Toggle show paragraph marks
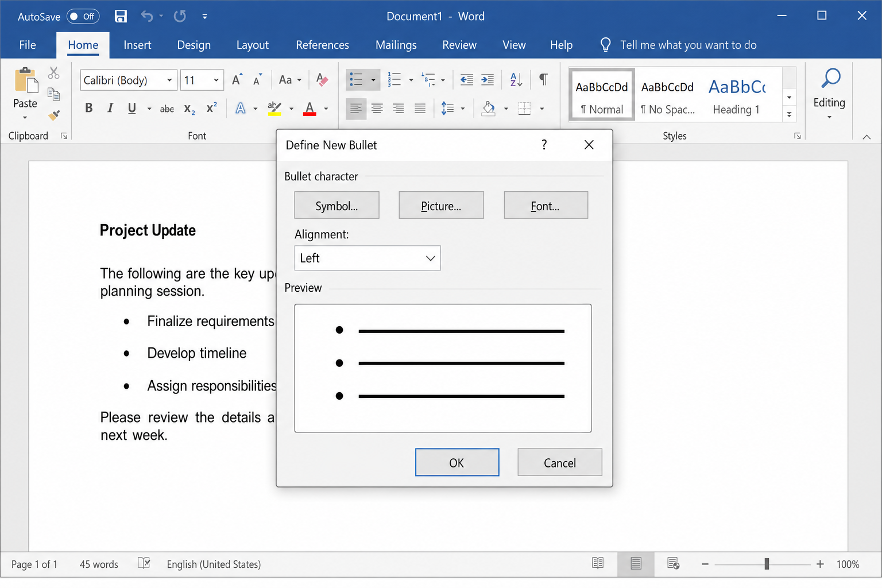 (x=543, y=79)
